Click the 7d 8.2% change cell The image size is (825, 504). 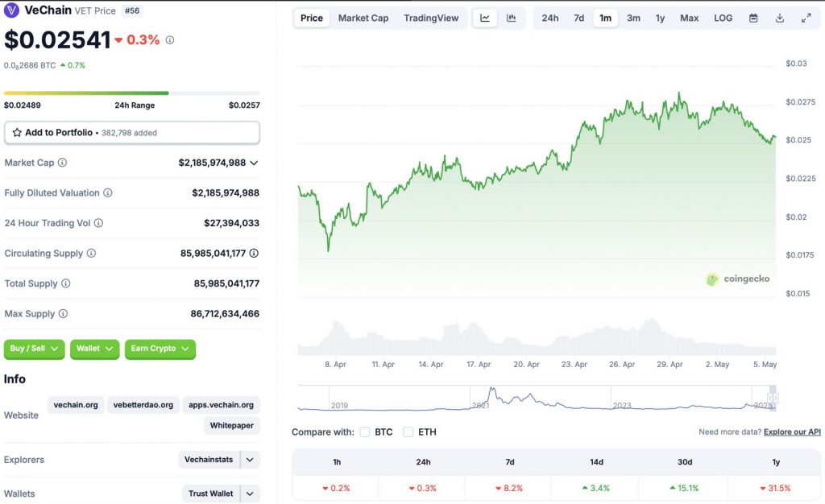[509, 488]
